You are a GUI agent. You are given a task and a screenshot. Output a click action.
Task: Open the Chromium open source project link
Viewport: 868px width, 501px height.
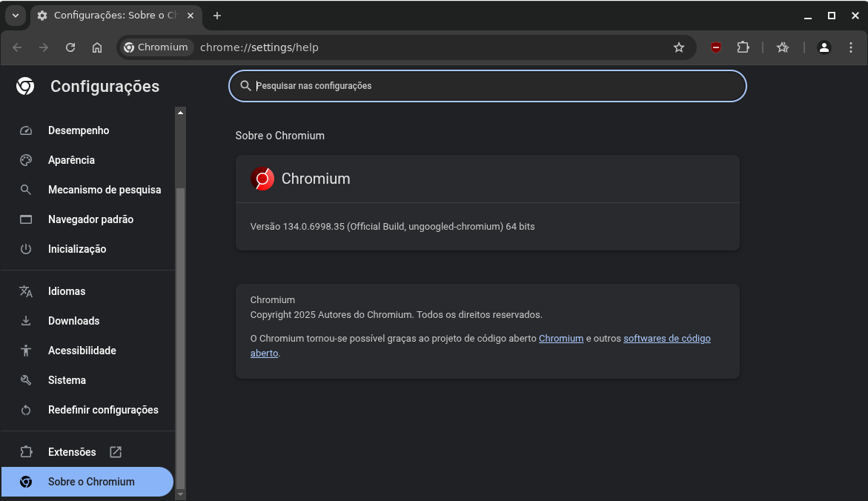561,338
